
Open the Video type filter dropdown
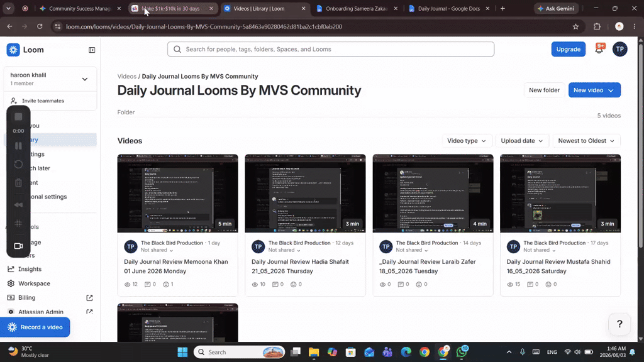[467, 141]
